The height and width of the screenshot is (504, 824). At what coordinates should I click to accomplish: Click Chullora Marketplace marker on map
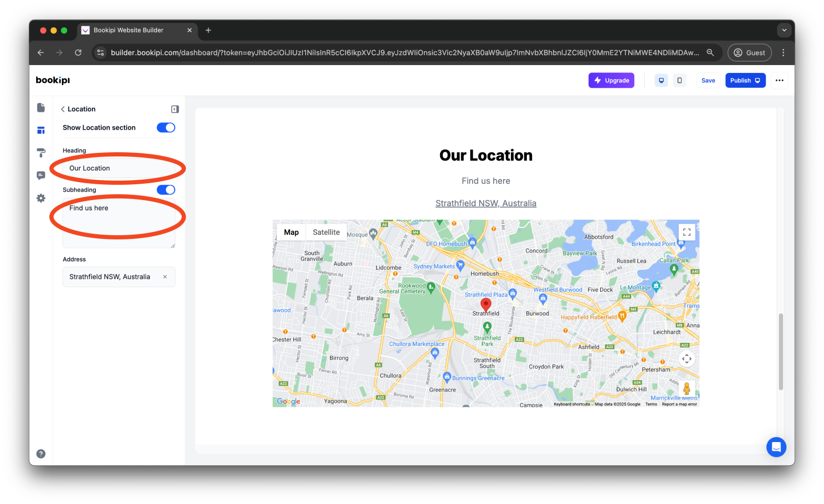435,353
